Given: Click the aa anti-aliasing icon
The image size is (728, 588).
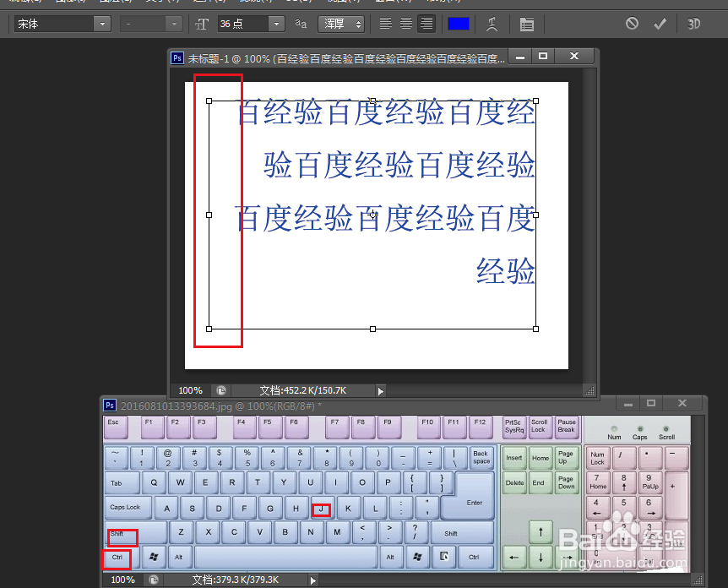Looking at the screenshot, I should click(x=301, y=23).
